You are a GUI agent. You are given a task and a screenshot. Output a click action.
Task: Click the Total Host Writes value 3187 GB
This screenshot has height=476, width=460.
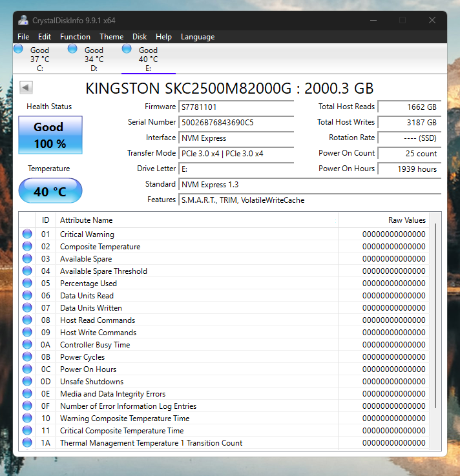tap(410, 122)
